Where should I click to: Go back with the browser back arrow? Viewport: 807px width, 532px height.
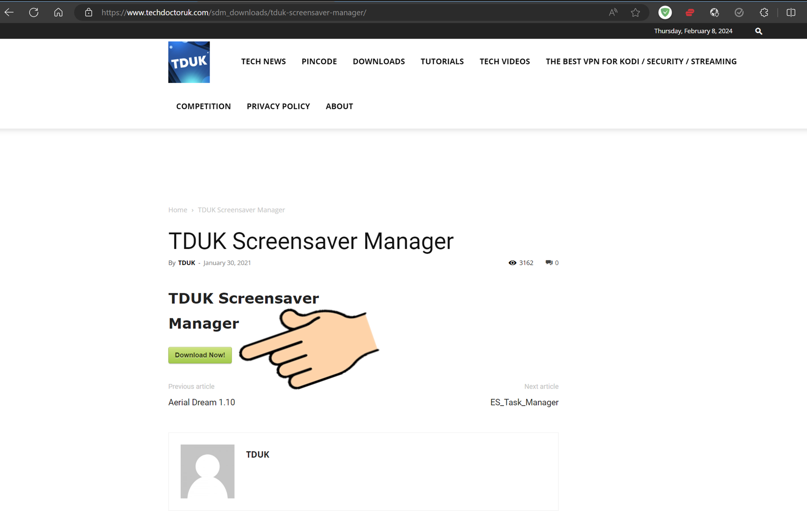(9, 13)
